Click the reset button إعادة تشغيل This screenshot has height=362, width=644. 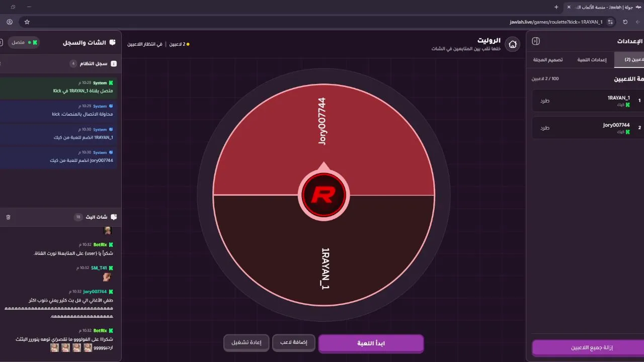(x=246, y=342)
